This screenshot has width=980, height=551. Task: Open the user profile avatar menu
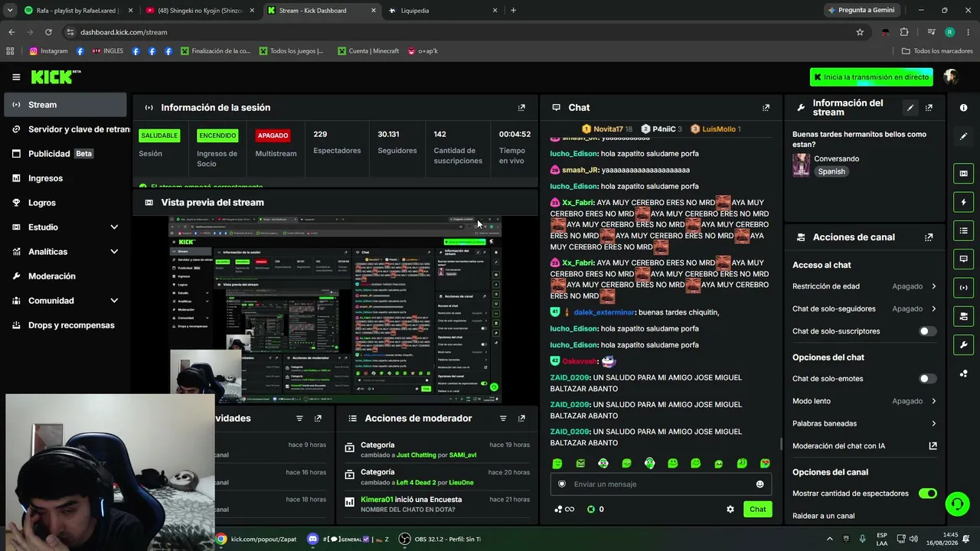(951, 77)
